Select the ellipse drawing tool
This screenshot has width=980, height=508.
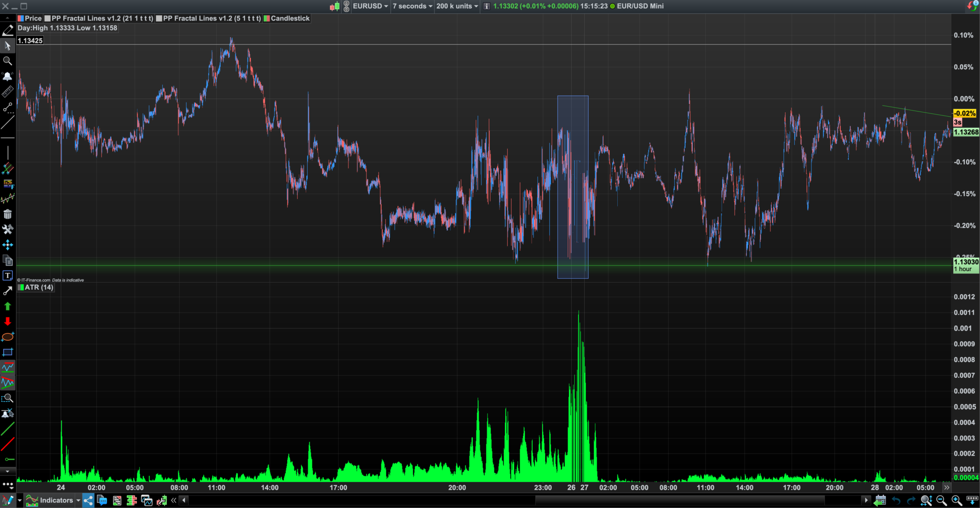click(x=8, y=337)
